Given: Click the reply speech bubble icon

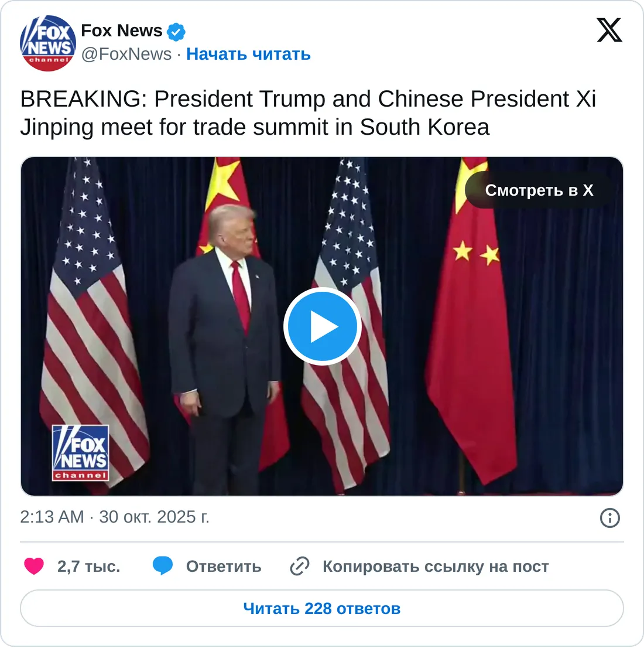Looking at the screenshot, I should tap(163, 566).
